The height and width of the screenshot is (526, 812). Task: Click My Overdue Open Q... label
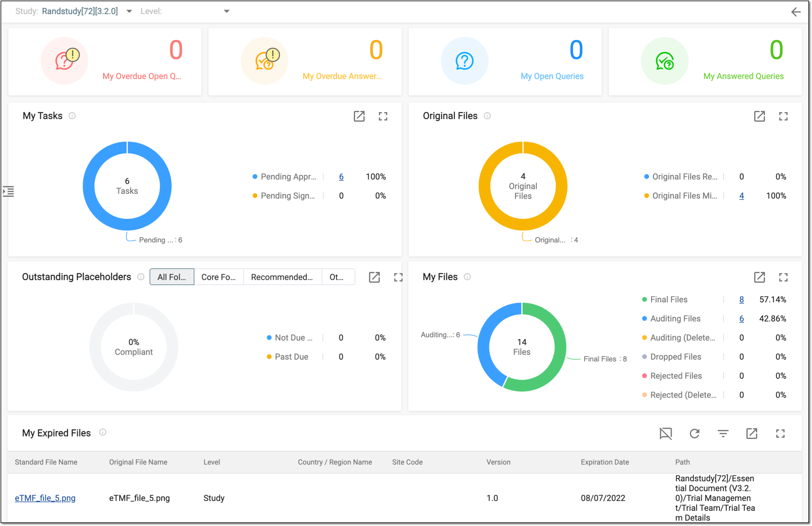pyautogui.click(x=142, y=76)
